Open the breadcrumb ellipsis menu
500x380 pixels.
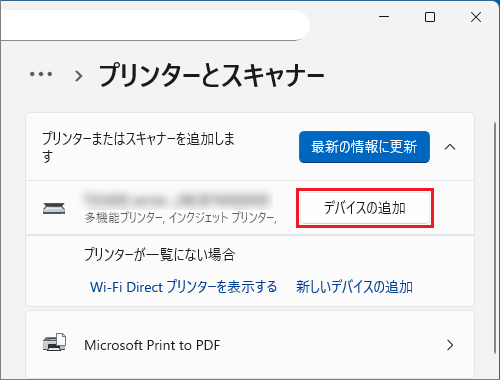tap(41, 74)
